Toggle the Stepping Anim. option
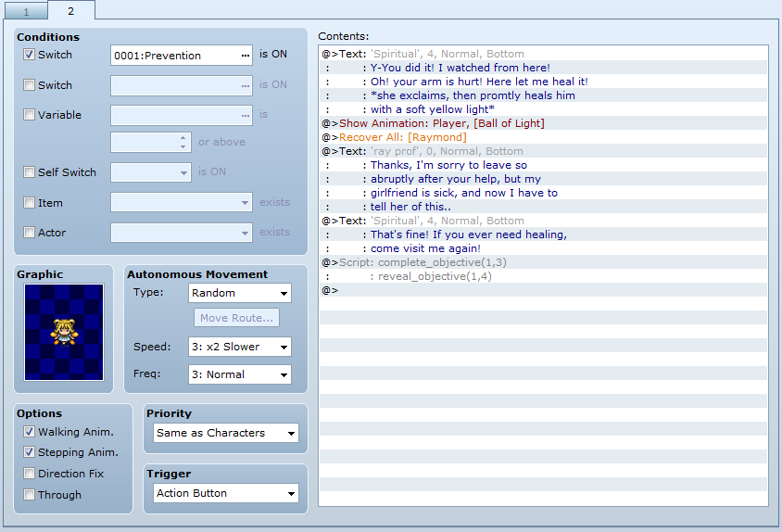 (x=29, y=452)
